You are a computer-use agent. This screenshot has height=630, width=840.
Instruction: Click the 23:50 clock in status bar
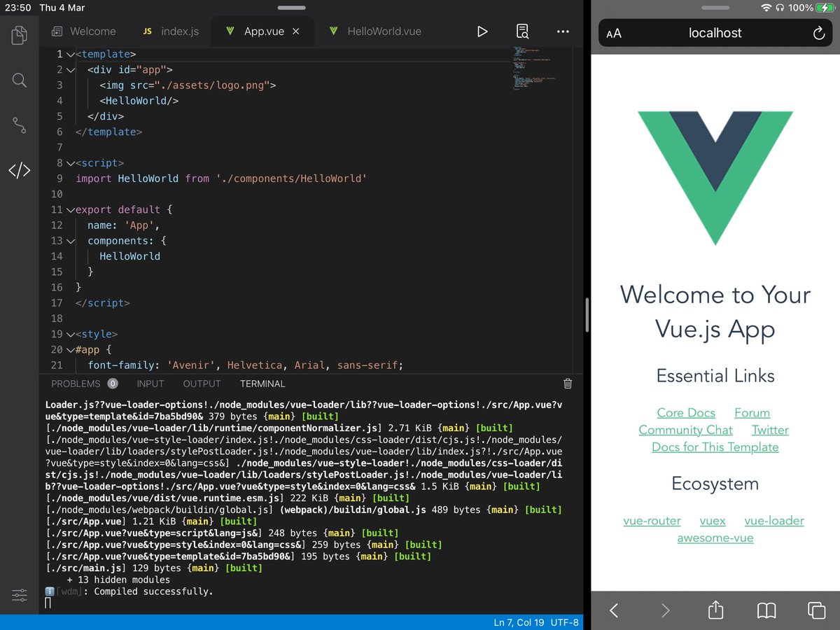(19, 8)
